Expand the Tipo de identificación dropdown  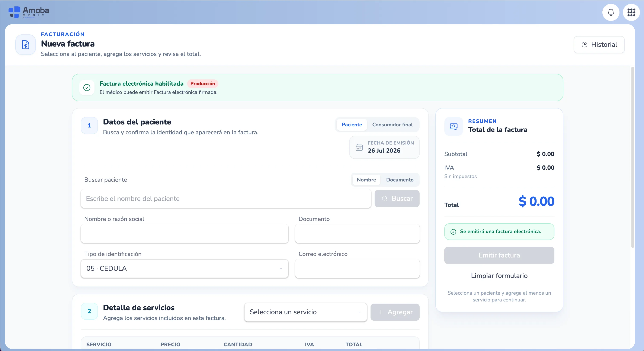point(185,268)
